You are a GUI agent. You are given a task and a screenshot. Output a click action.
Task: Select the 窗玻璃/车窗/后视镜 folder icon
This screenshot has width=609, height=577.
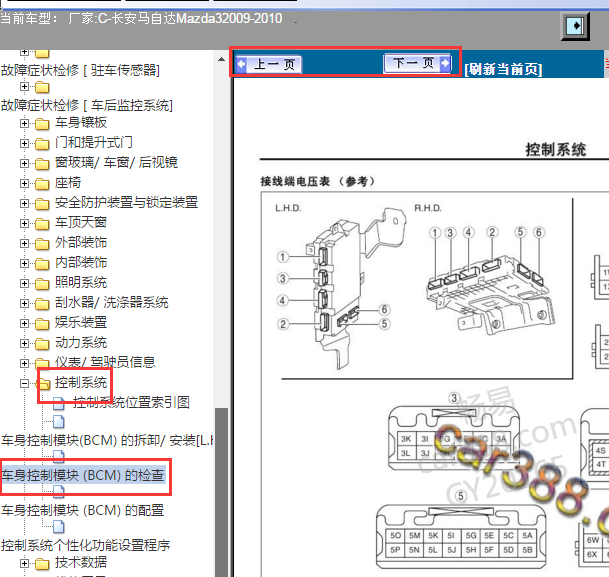[42, 164]
